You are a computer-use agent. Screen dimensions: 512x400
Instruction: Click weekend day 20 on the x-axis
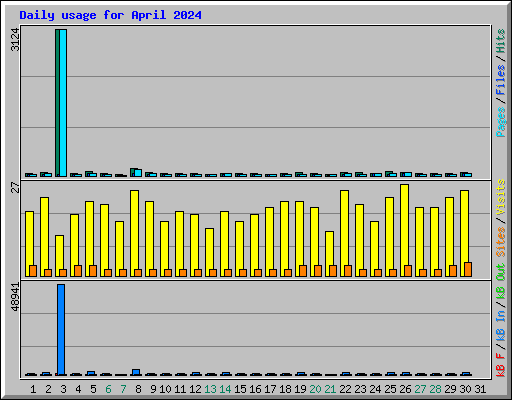tap(315, 389)
